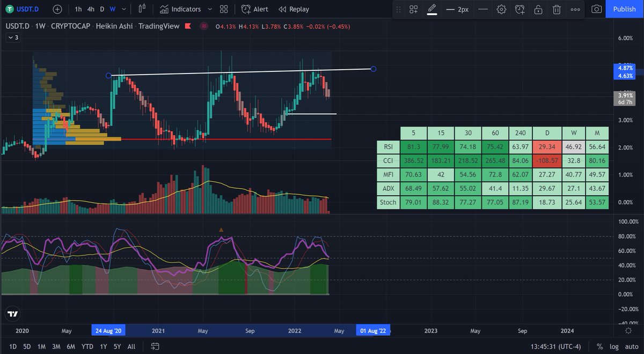Select the red horizontal support line
The image size is (644, 354).
point(225,139)
